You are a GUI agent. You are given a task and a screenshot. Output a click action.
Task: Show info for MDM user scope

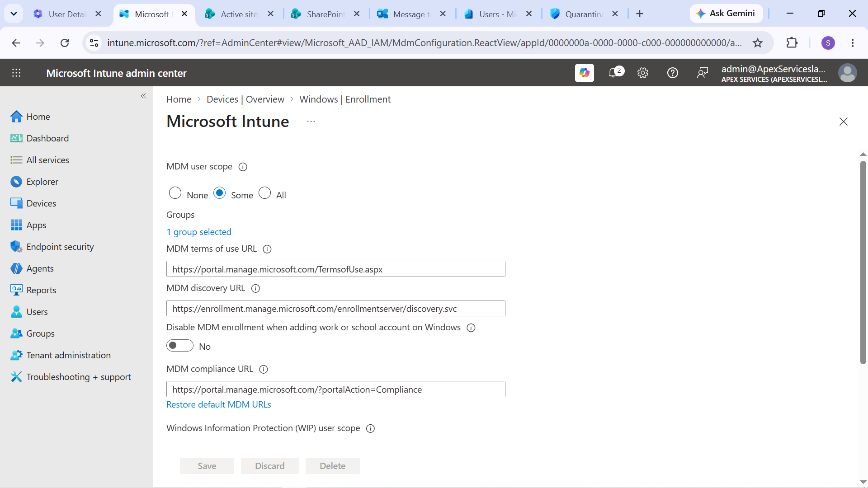pyautogui.click(x=243, y=167)
